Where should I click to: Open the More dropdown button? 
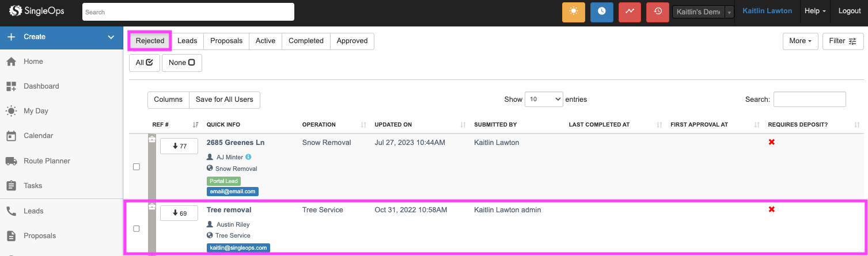[800, 41]
